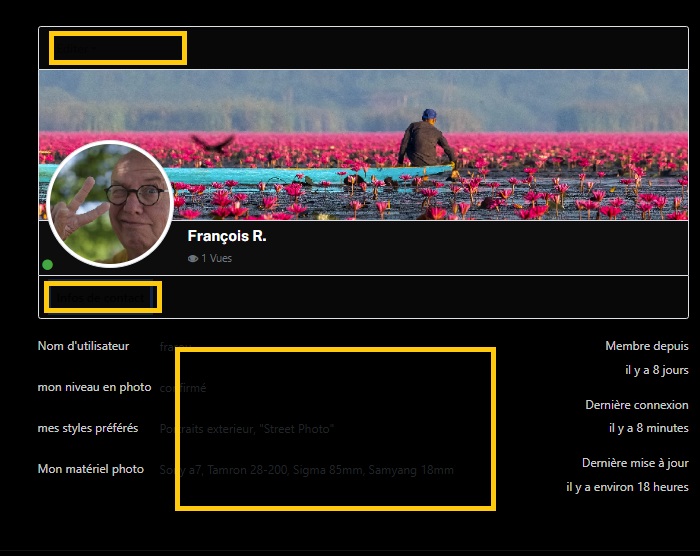Click "il y a environ 18 heures" timestamp

(626, 487)
